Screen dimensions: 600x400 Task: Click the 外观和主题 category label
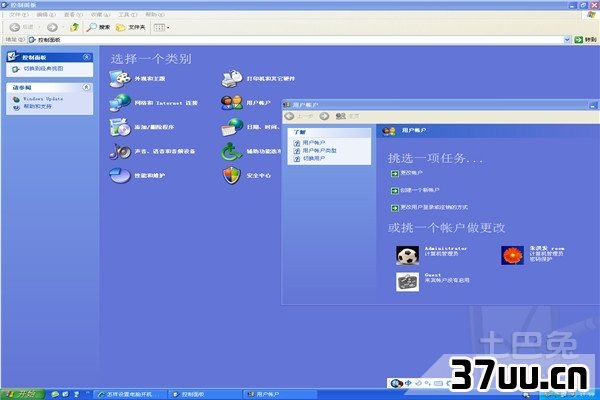pyautogui.click(x=150, y=78)
